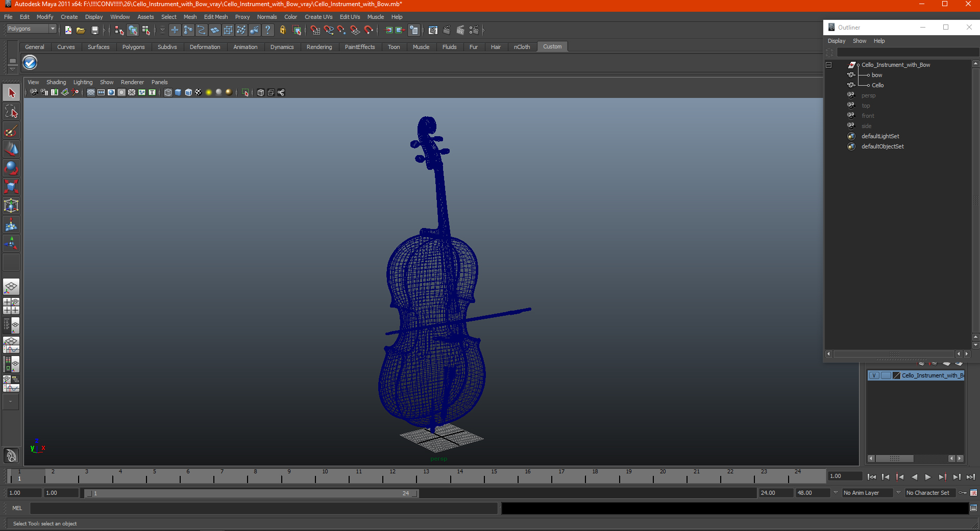Click Outliner horizontal scrollbar thumb

tap(894, 354)
